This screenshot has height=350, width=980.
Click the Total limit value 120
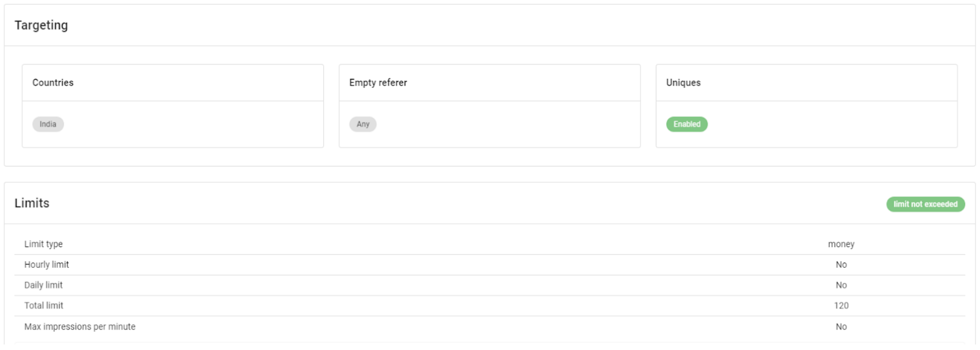tap(840, 305)
